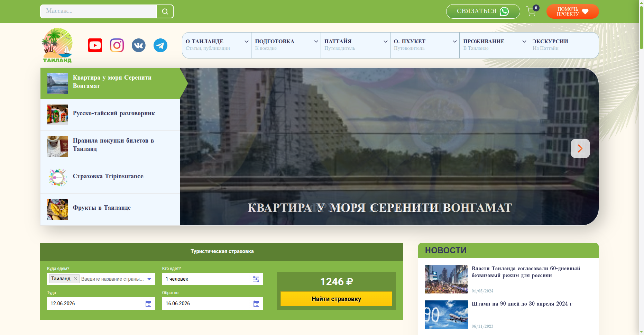The height and width of the screenshot is (335, 644).
Task: Click the Туристическая страховка header
Action: 222,251
